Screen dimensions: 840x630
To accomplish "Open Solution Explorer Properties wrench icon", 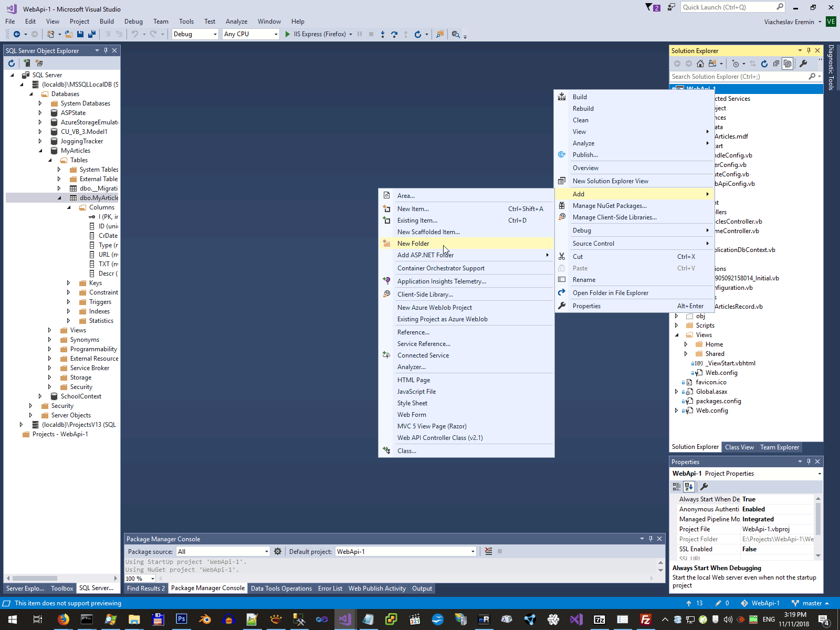I will tap(803, 64).
